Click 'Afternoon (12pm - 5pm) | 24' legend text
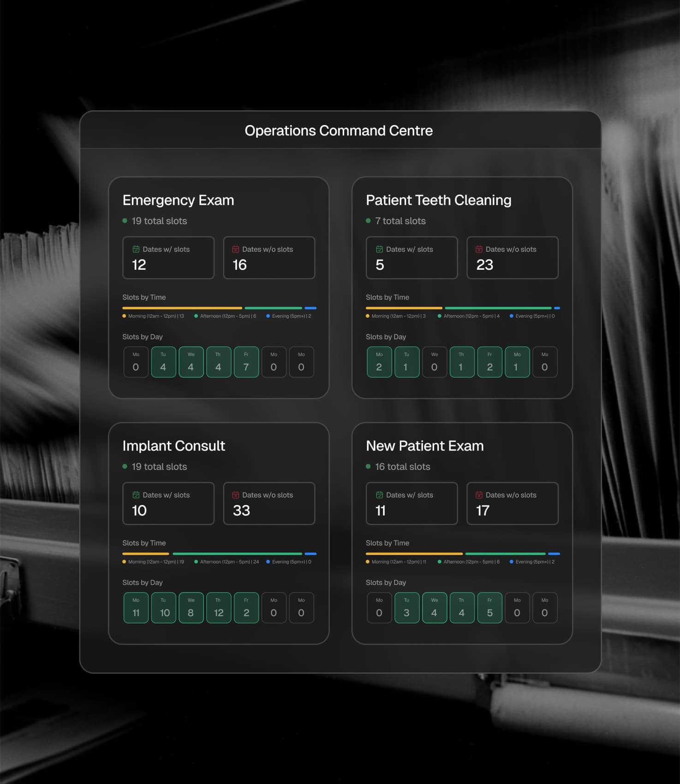 [229, 562]
